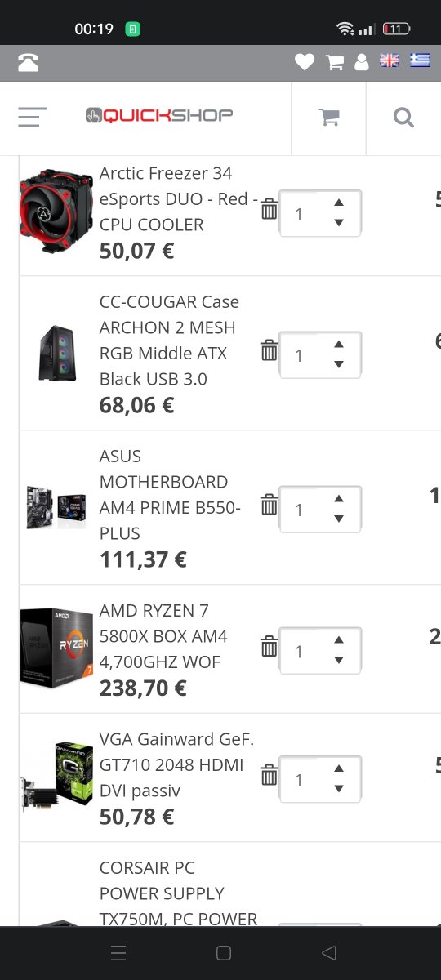The image size is (441, 980).
Task: Increase quantity of Arctic Freezer 34 cooler
Action: pyautogui.click(x=339, y=203)
